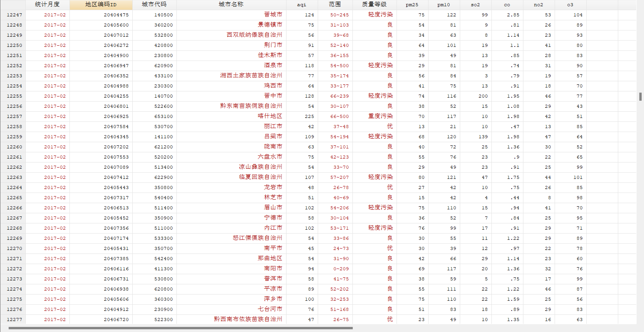
Task: Select the so2 column header
Action: pos(475,5)
